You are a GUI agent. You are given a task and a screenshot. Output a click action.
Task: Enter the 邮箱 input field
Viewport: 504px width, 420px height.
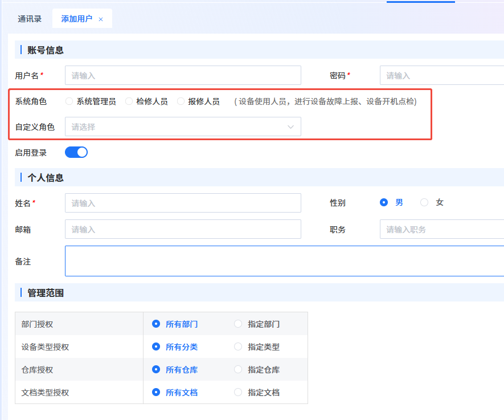click(x=183, y=229)
